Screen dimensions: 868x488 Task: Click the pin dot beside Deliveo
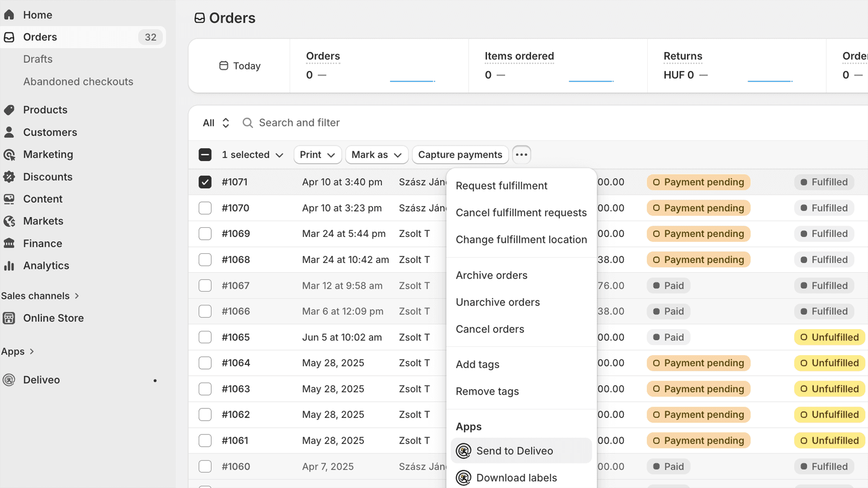(155, 381)
